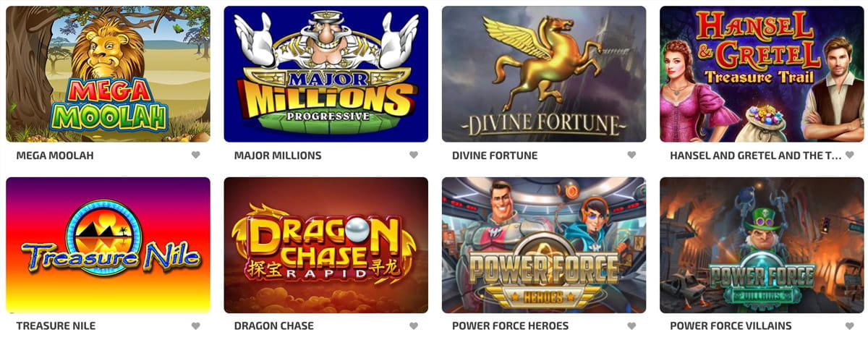Launch the Major Millions Progressive game tile
This screenshot has width=868, height=340.
(326, 74)
